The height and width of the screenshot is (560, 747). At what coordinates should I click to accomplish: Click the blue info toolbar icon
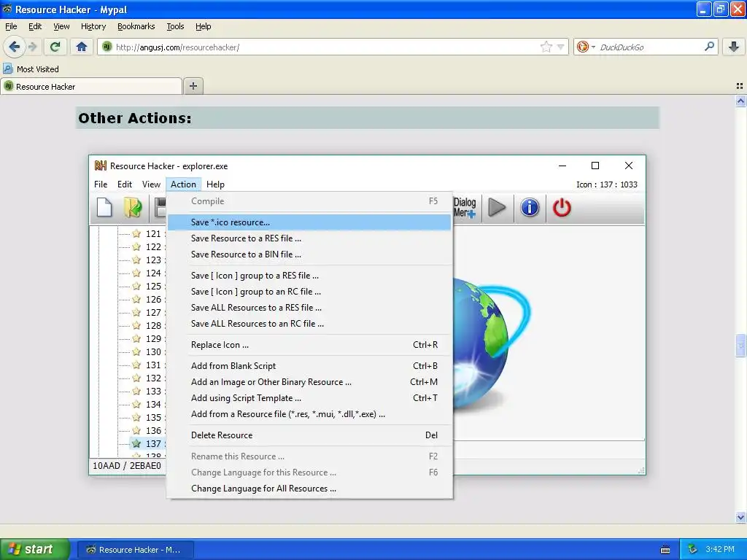[530, 208]
